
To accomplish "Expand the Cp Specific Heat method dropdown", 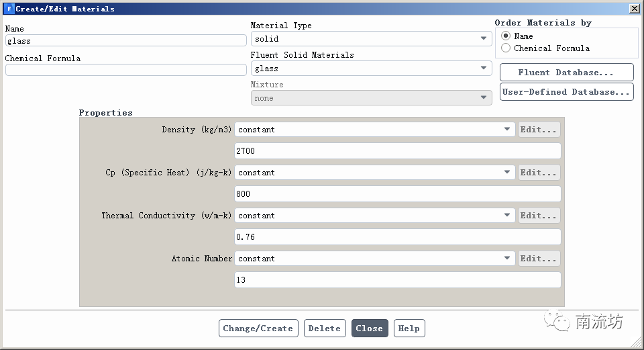I will click(374, 173).
